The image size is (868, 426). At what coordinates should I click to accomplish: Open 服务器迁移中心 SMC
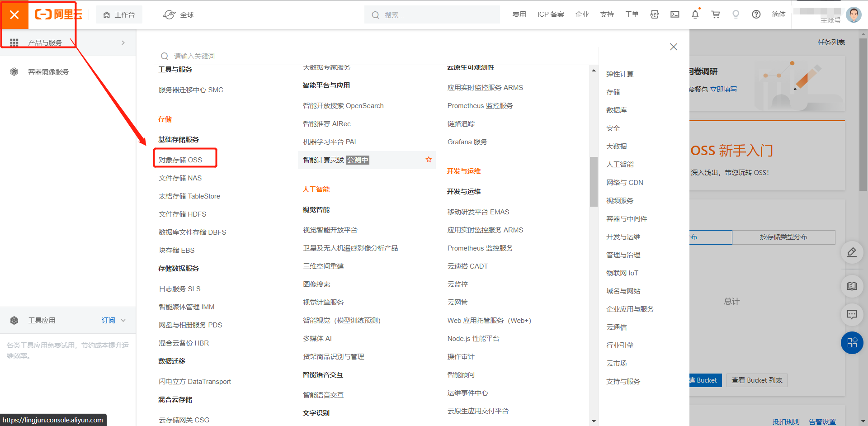tap(191, 90)
